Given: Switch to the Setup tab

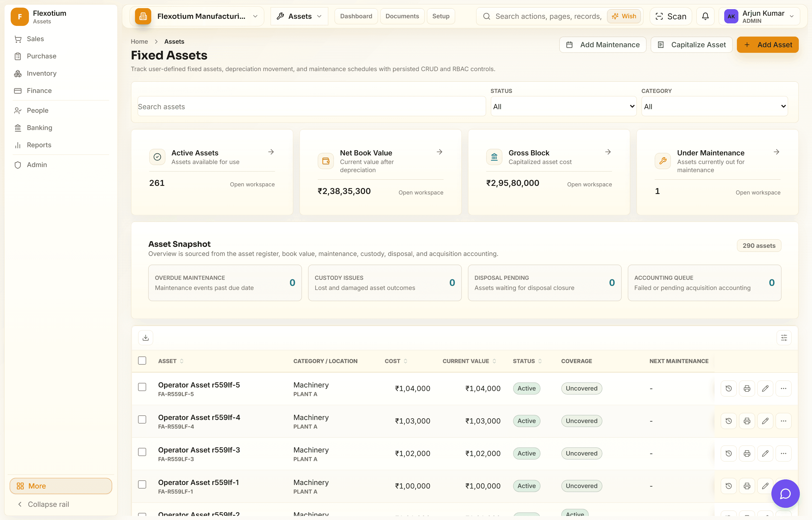Looking at the screenshot, I should coord(441,16).
